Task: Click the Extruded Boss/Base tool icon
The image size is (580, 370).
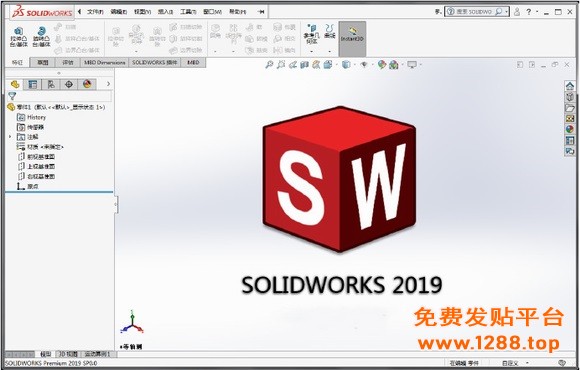Action: coord(18,36)
